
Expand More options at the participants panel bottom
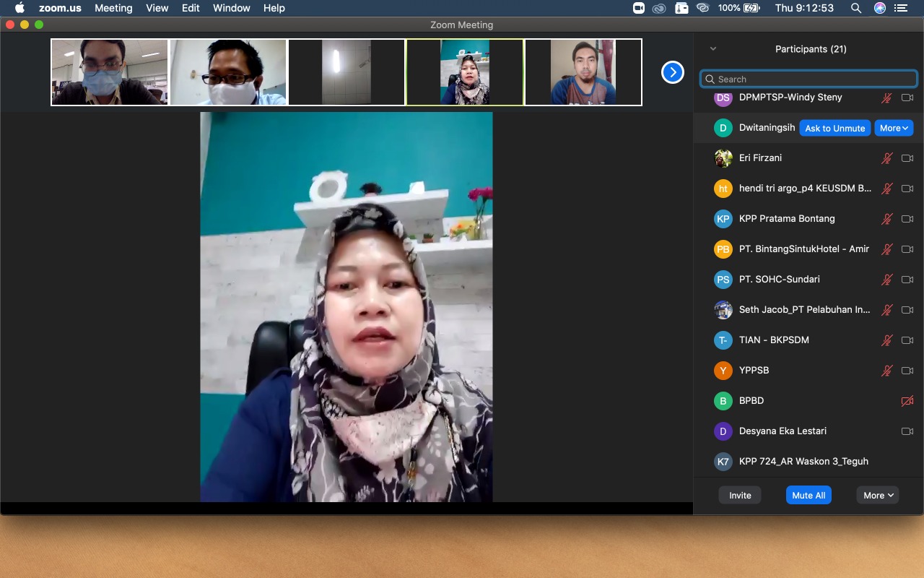878,495
